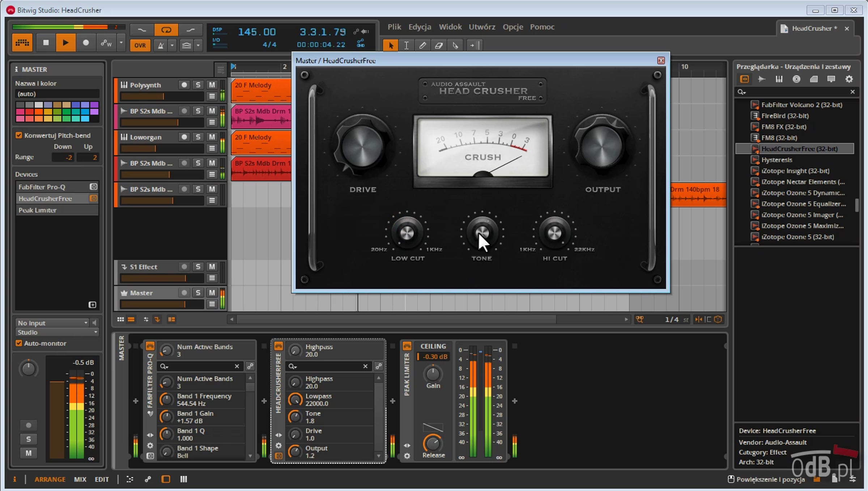Open the Opcje menu
The width and height of the screenshot is (868, 491).
[x=513, y=27]
